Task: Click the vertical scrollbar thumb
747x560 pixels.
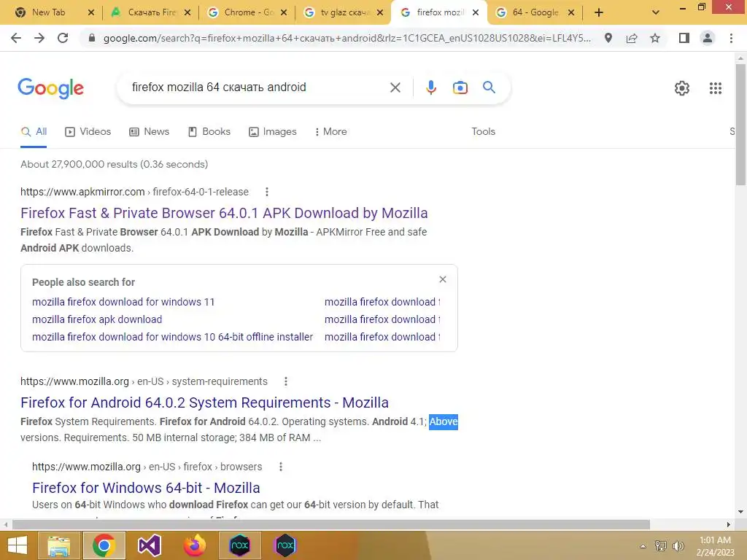Action: [x=740, y=124]
